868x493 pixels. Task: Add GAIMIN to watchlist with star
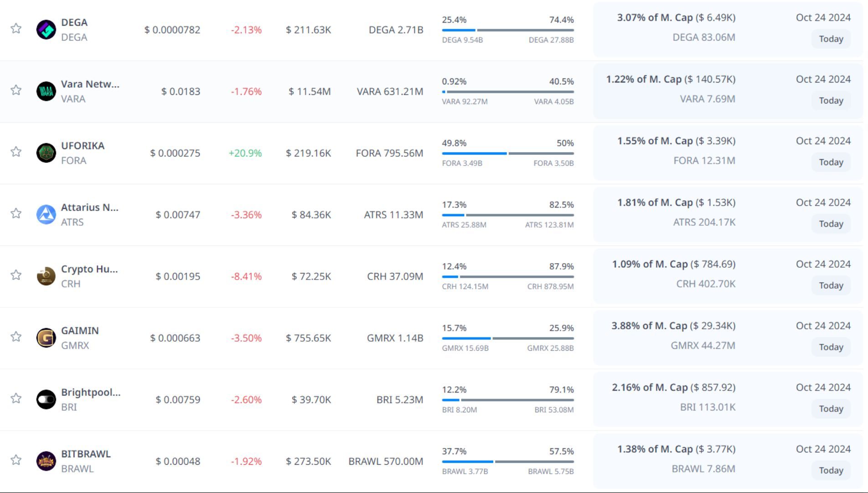16,337
